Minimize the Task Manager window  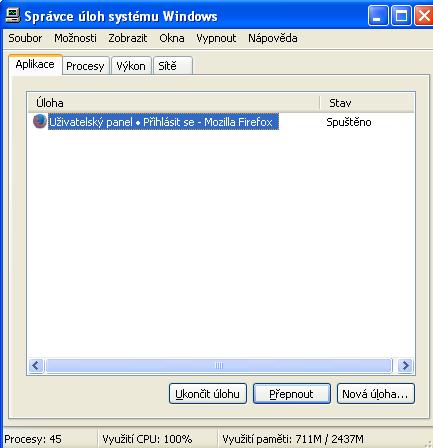click(x=378, y=16)
